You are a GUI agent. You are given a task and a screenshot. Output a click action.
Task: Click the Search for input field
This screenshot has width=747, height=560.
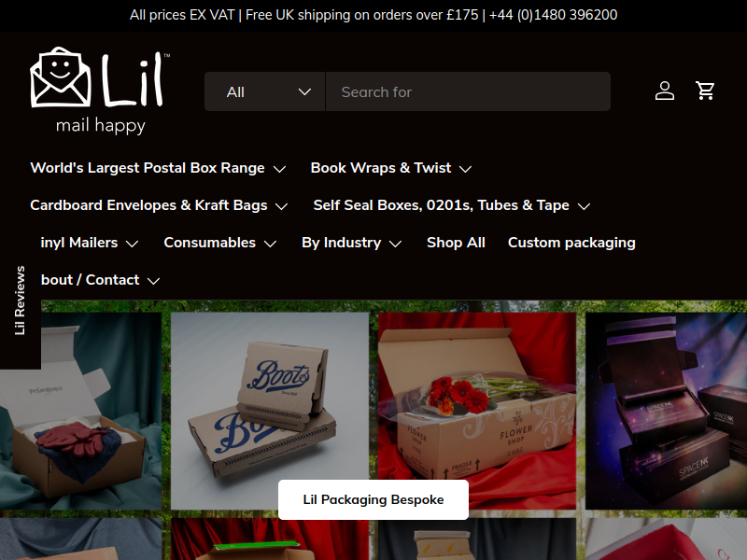click(468, 91)
